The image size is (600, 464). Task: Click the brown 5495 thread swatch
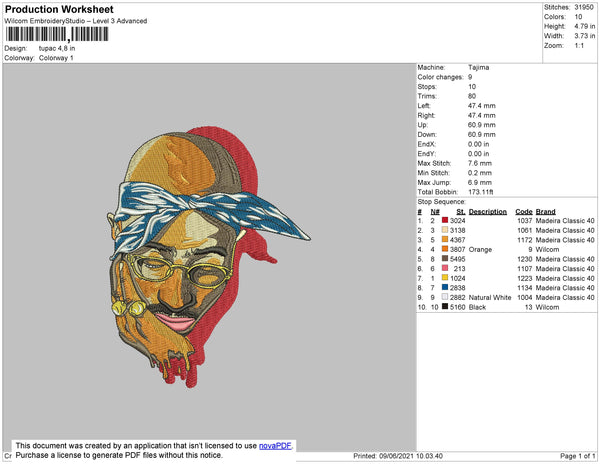tap(445, 259)
